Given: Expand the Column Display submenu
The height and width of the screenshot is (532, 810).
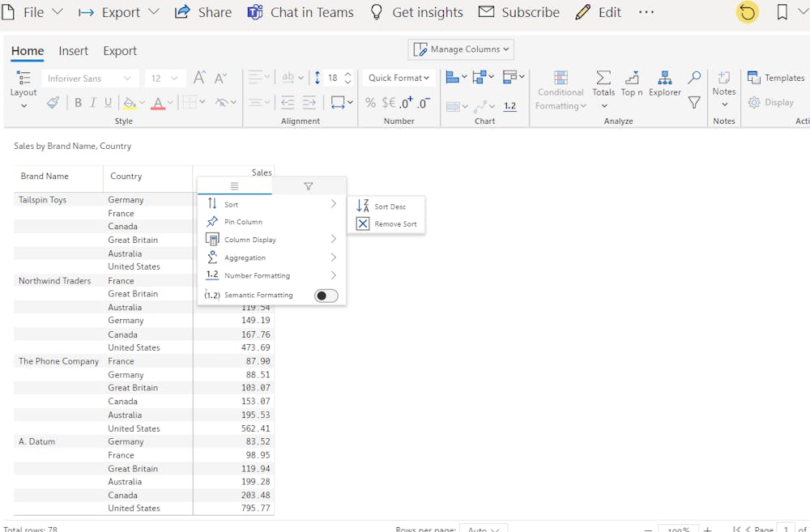Looking at the screenshot, I should [x=271, y=239].
